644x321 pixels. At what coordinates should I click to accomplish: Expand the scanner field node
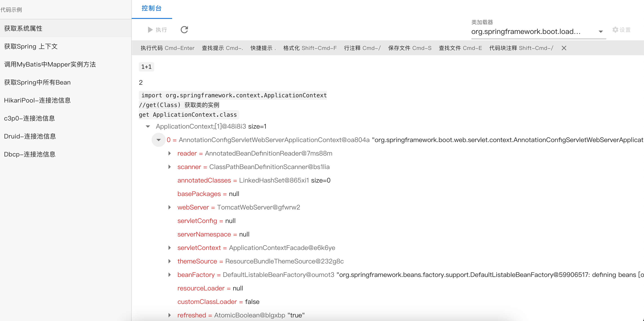(x=169, y=167)
